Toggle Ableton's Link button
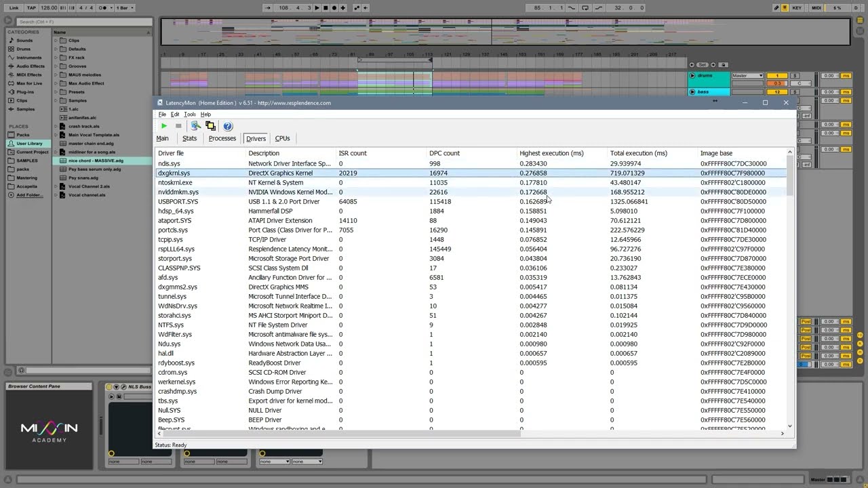868x488 pixels. tap(14, 8)
